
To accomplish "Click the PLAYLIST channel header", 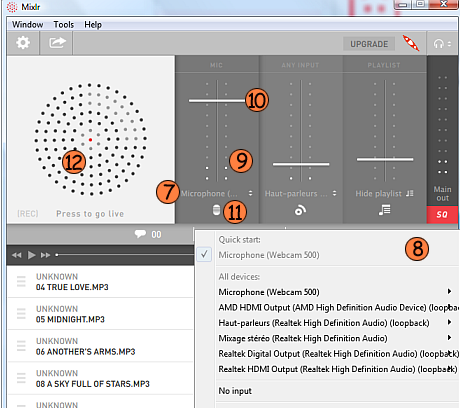I will (384, 65).
